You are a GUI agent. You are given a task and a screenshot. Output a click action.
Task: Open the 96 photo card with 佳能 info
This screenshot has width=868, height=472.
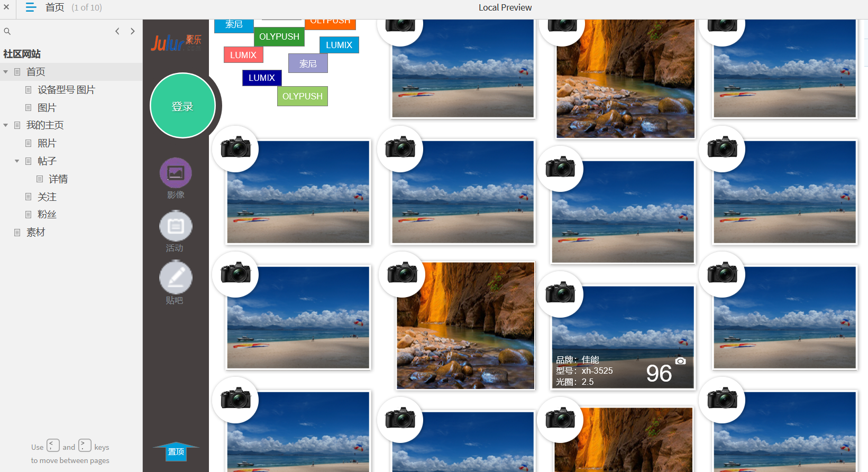623,337
